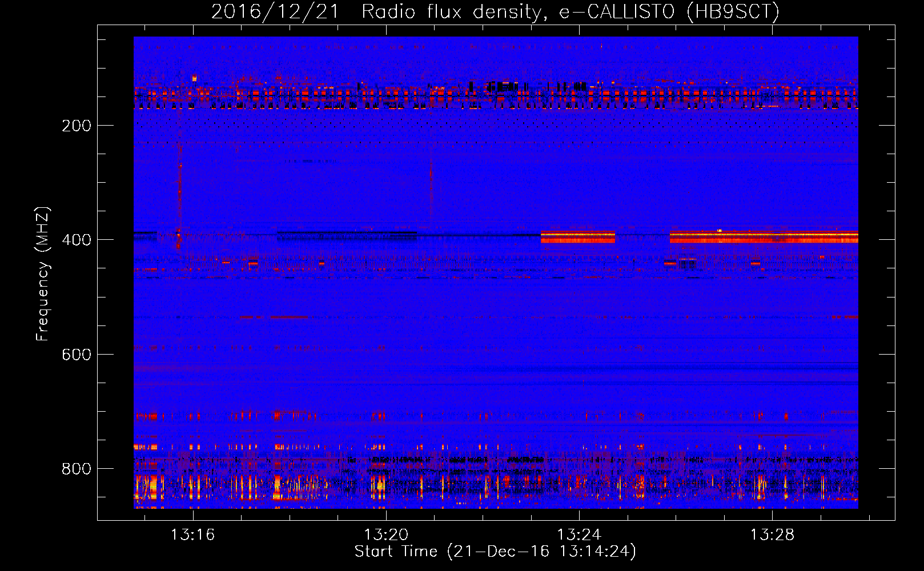Click the 13:28 time tick label
The width and height of the screenshot is (924, 571).
pyautogui.click(x=772, y=535)
